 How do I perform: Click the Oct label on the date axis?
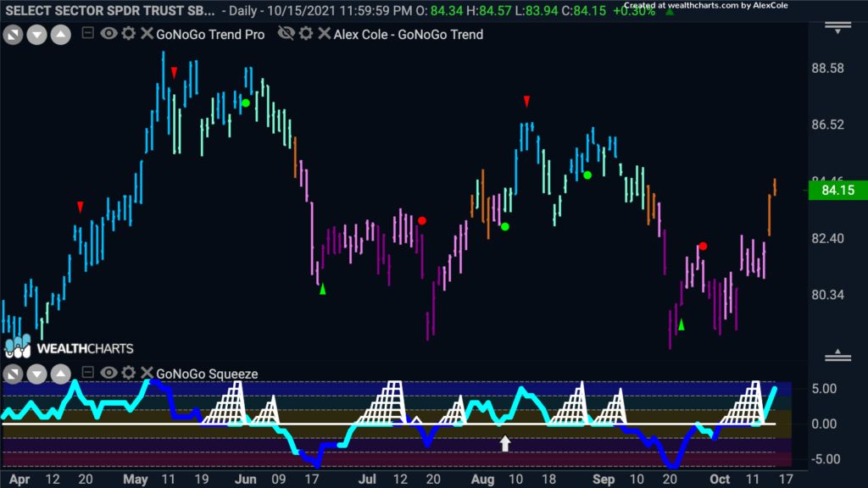click(720, 480)
